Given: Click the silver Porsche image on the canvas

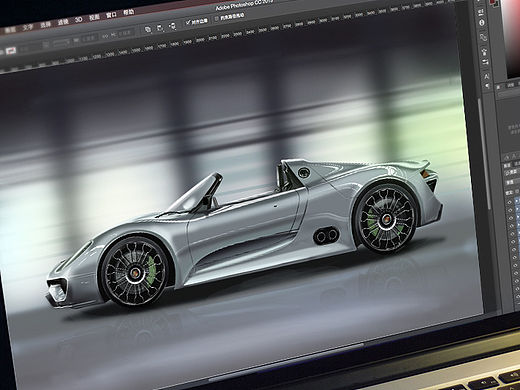Looking at the screenshot, I should [x=245, y=235].
